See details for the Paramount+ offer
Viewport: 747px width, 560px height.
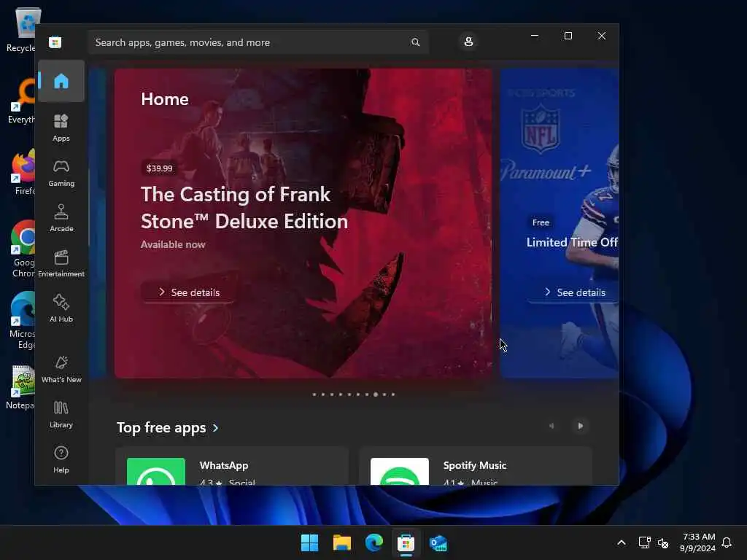pos(575,292)
